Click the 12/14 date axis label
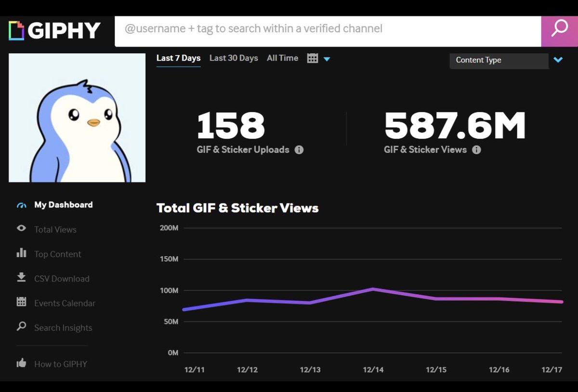The width and height of the screenshot is (578, 392). (x=373, y=370)
